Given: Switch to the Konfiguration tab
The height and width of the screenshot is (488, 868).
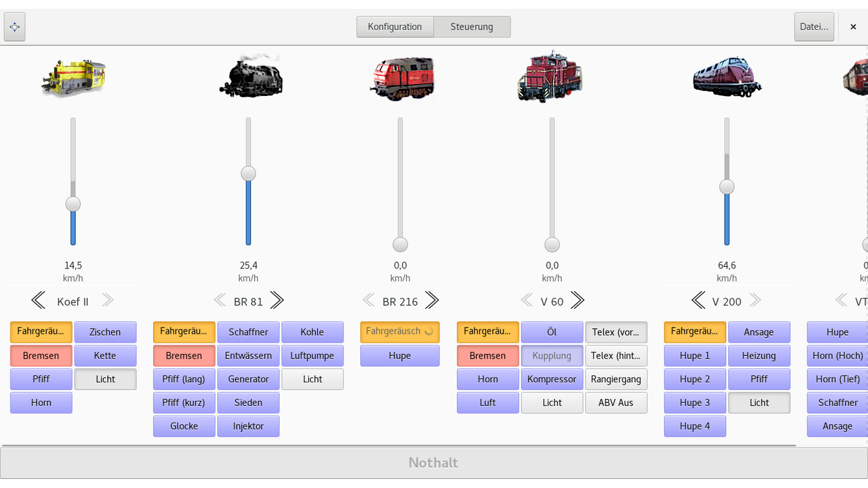Looking at the screenshot, I should [x=394, y=26].
